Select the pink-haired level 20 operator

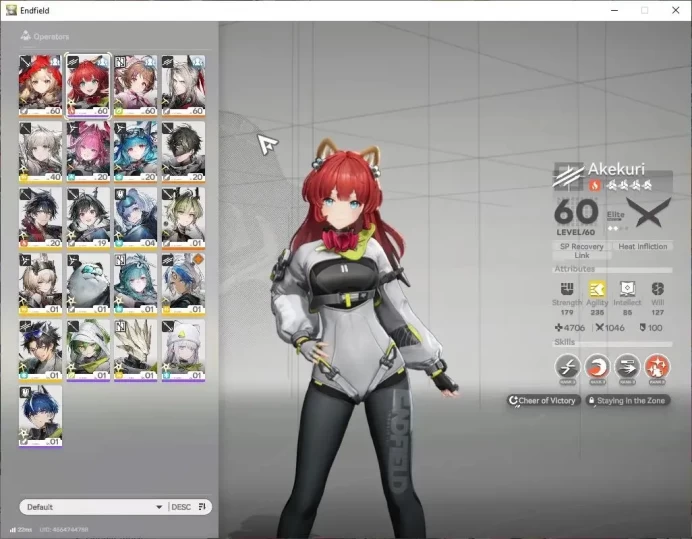(x=88, y=152)
